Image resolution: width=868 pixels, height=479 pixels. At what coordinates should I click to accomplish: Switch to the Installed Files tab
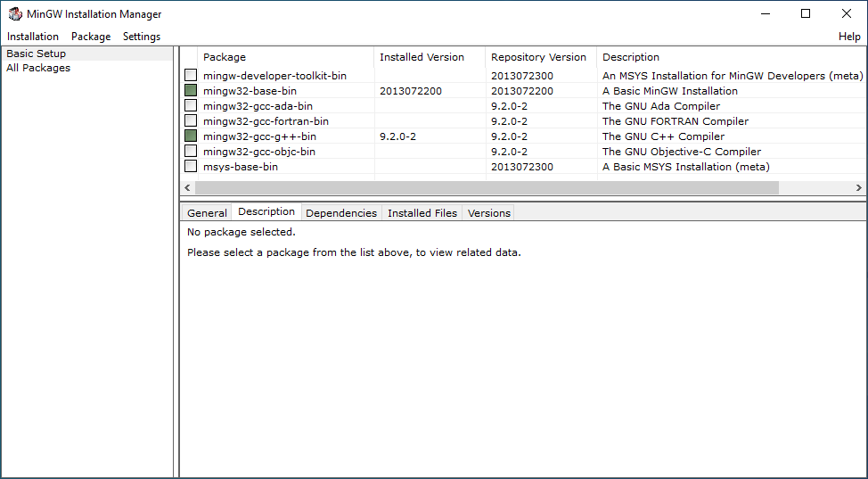point(422,213)
